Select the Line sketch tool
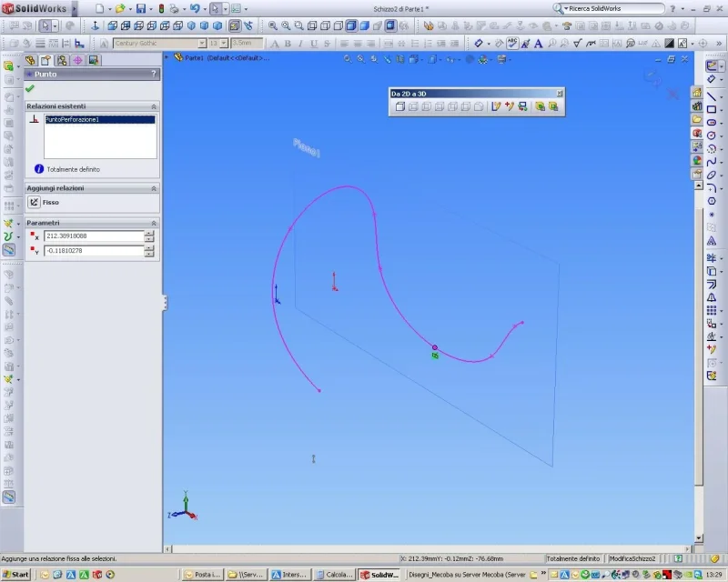728x582 pixels. pos(711,96)
